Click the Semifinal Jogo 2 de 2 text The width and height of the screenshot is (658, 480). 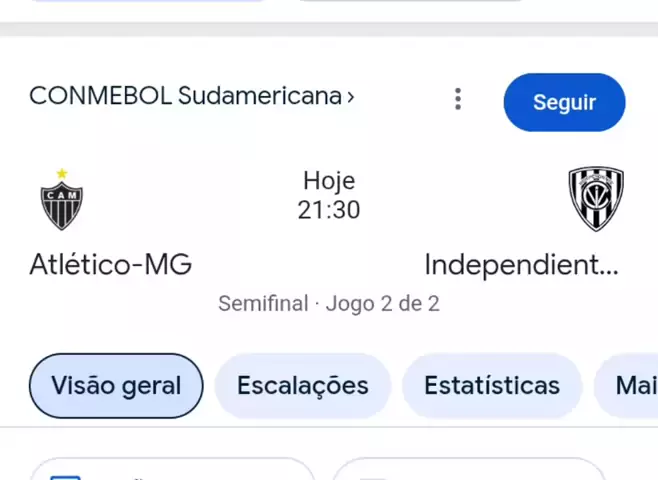pyautogui.click(x=328, y=303)
